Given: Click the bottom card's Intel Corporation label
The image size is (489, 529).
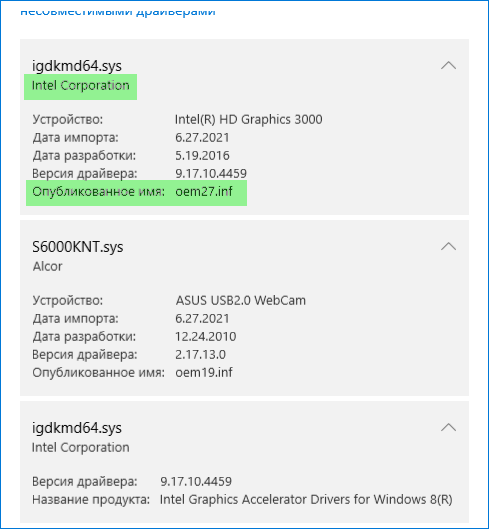Looking at the screenshot, I should coord(80,448).
